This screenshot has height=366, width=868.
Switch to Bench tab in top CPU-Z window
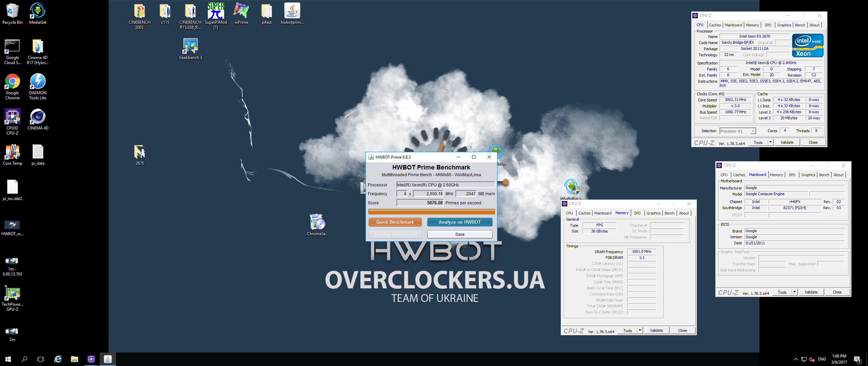pyautogui.click(x=800, y=25)
